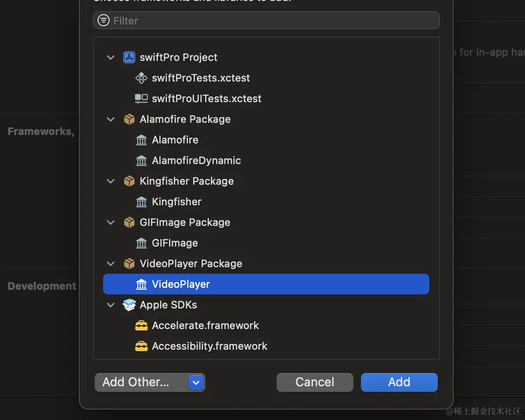Collapse the Apple SDKs group

[111, 305]
